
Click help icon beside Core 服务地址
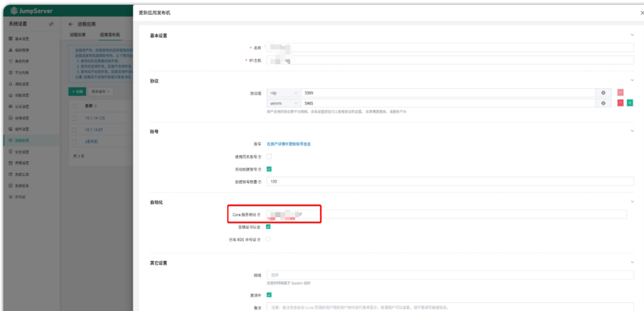pyautogui.click(x=259, y=214)
